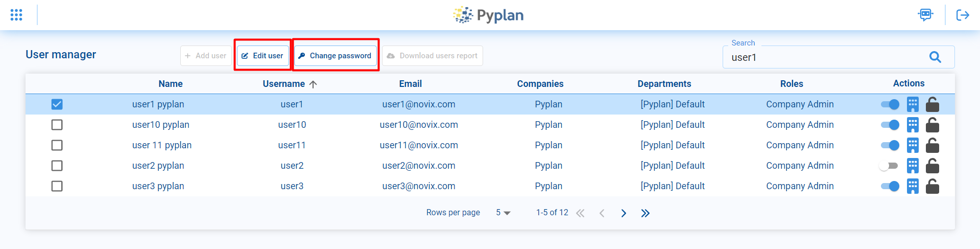
Task: Click the unlock padlock icon for user10
Action: point(933,125)
